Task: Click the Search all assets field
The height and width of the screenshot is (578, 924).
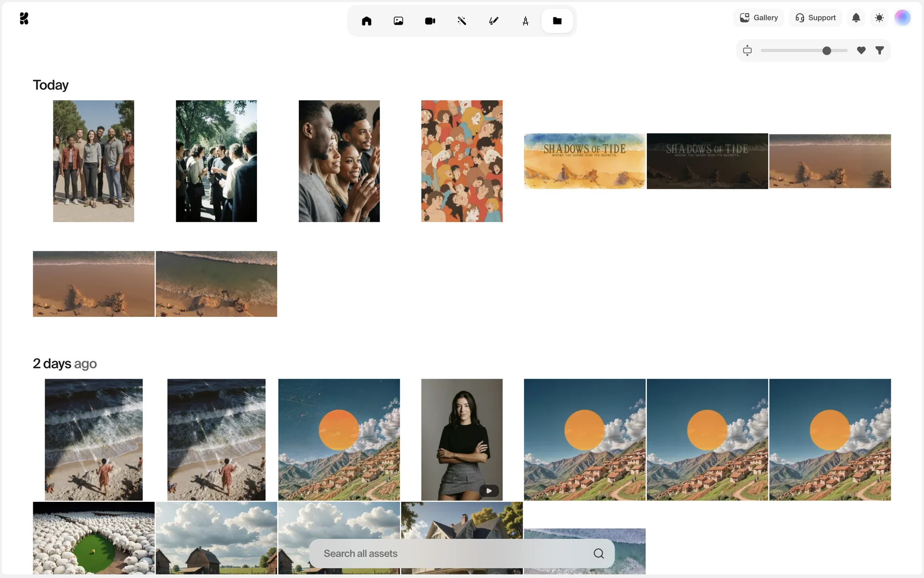Action: [x=452, y=553]
